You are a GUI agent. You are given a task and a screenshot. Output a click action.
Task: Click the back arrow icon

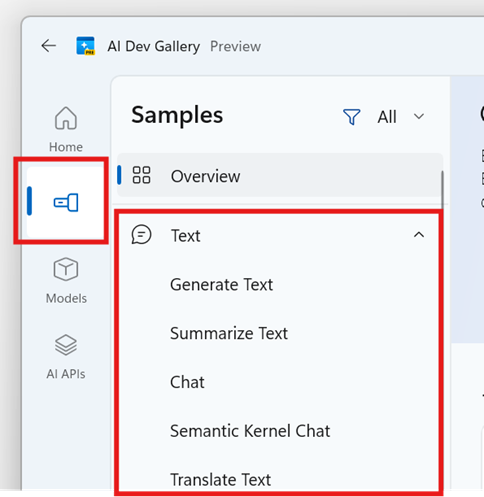pos(49,46)
